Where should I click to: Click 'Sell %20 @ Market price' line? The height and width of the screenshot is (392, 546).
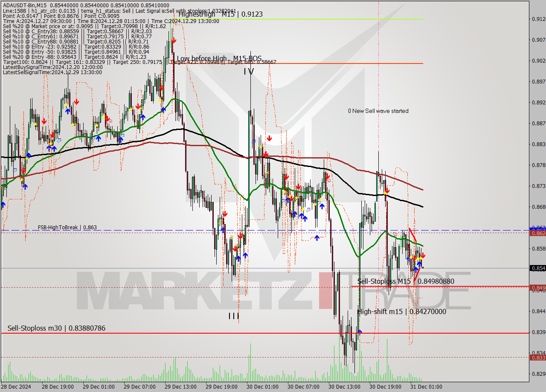[84, 26]
